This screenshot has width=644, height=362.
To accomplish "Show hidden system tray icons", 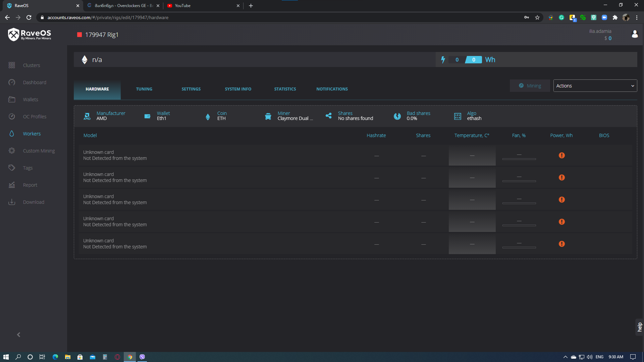I will point(565,357).
